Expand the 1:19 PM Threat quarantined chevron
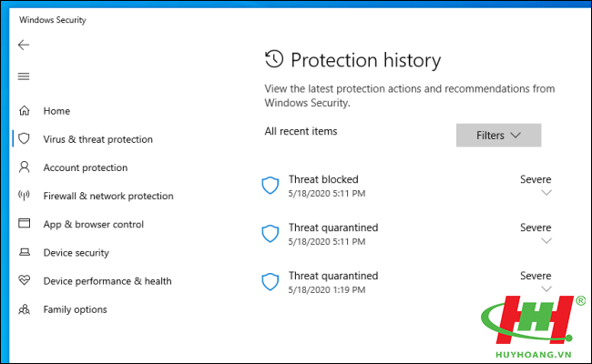592x364 pixels. 546,289
